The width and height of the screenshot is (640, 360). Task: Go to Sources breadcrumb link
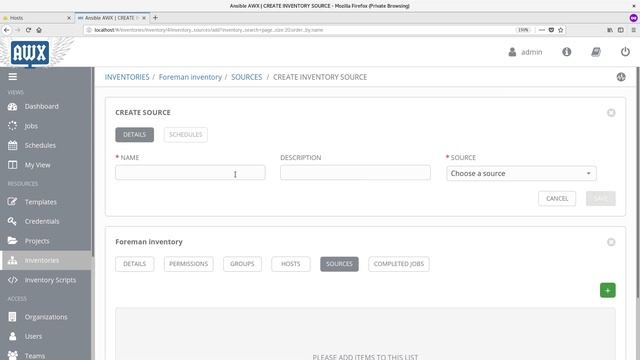(247, 77)
